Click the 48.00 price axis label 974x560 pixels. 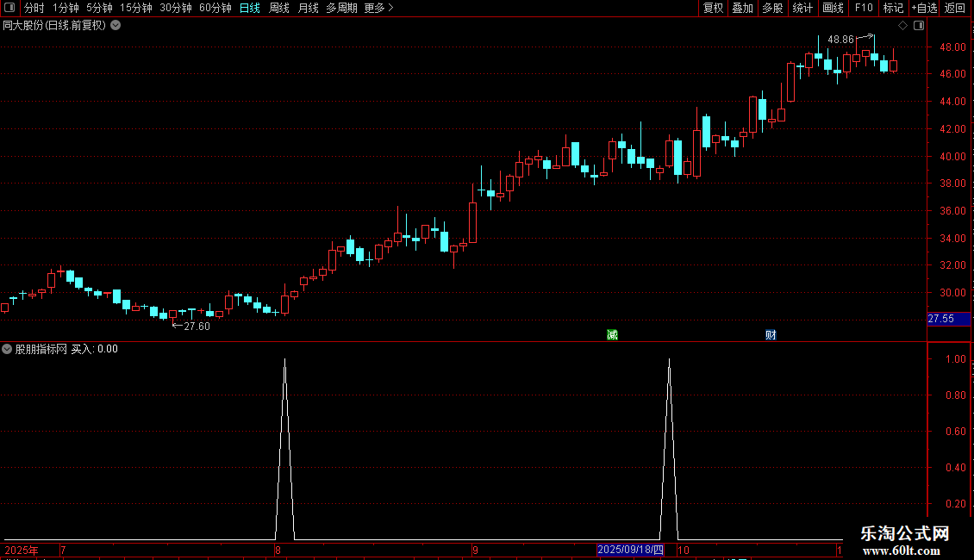click(952, 47)
